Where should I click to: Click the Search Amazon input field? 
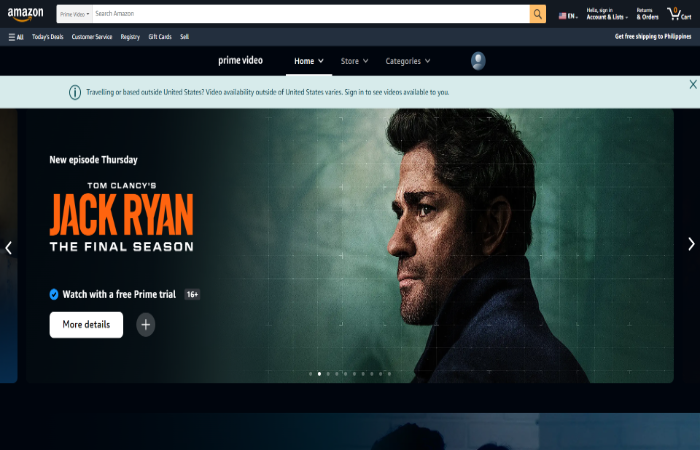click(x=311, y=14)
